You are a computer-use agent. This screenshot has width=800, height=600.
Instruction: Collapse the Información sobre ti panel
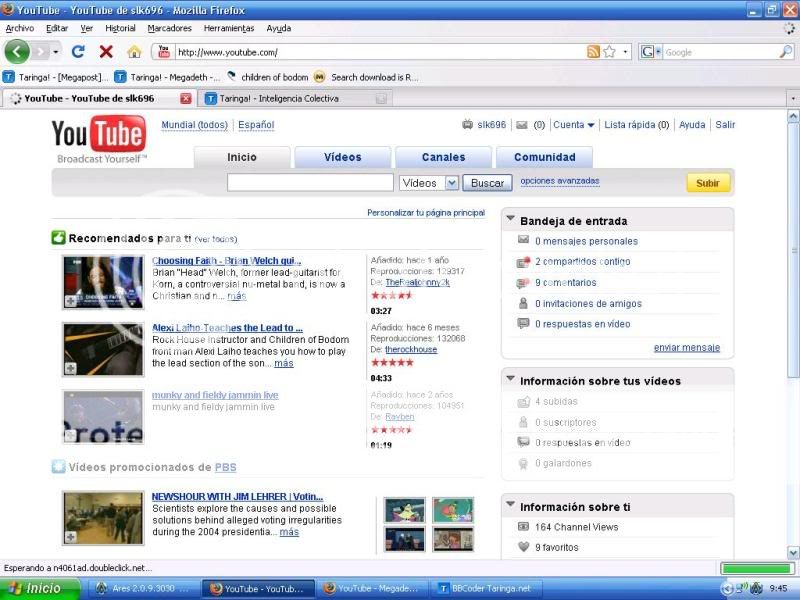[x=510, y=505]
